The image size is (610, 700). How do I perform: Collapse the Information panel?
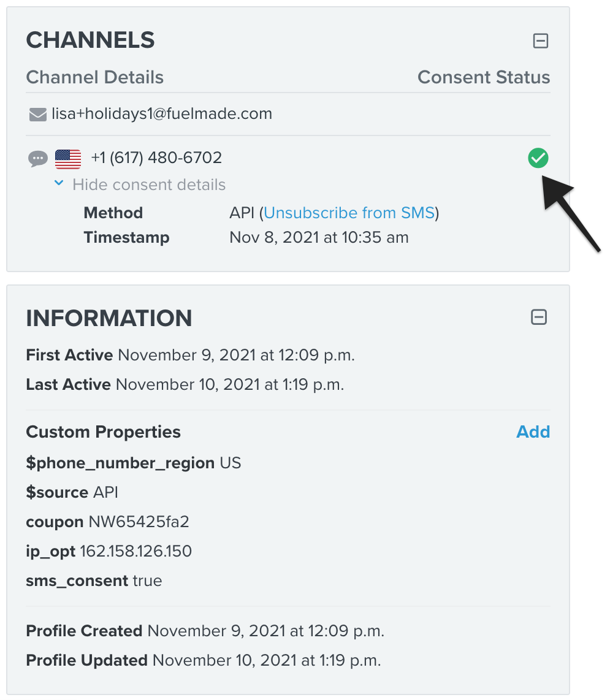(x=539, y=317)
